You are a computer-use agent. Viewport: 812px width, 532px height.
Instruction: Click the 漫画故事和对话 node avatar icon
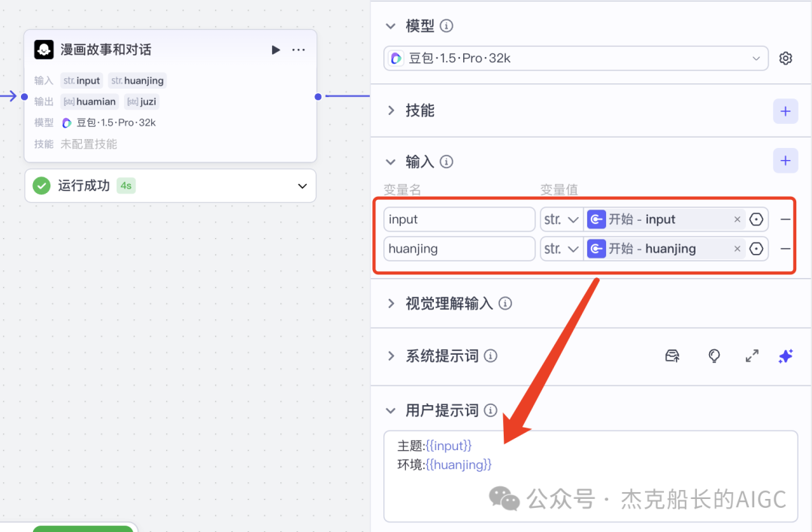pyautogui.click(x=44, y=50)
